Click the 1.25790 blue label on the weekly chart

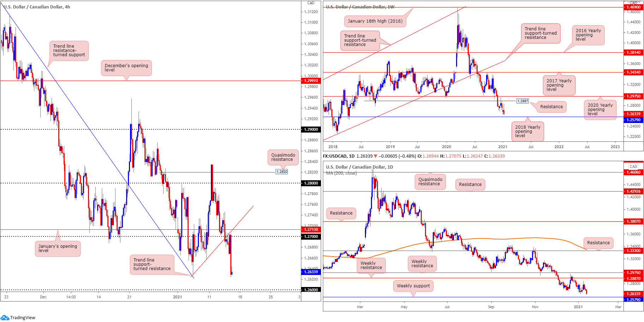633,120
